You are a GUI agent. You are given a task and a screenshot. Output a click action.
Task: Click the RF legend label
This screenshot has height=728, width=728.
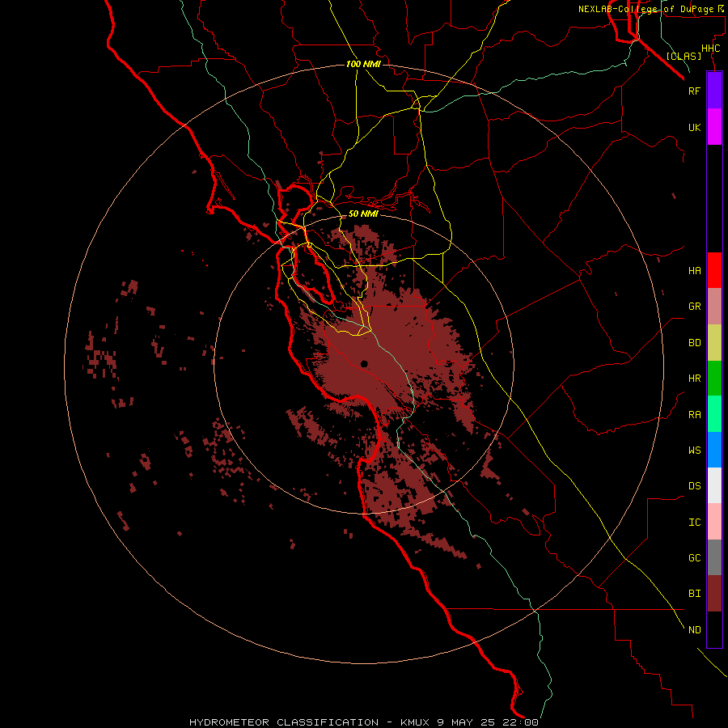pos(694,91)
